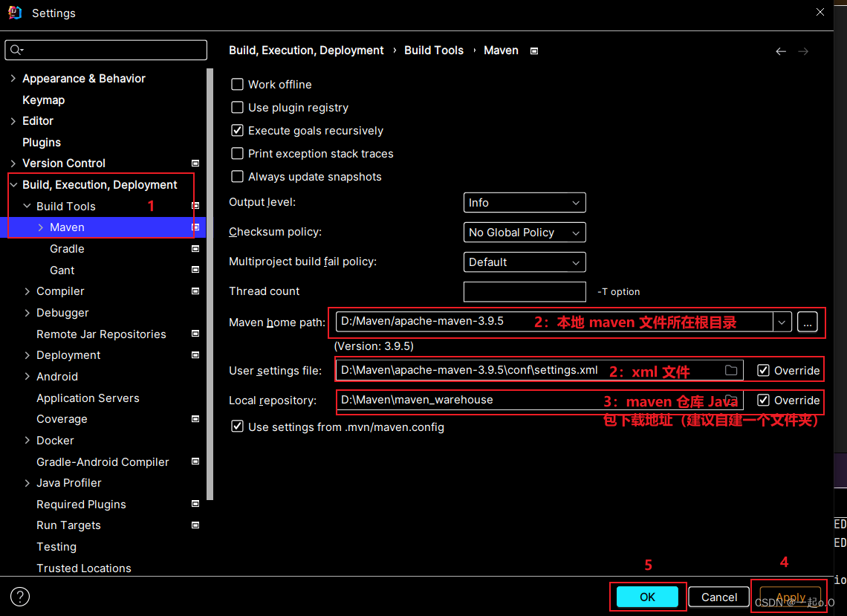Click the project icon on the Gant row
Image resolution: width=847 pixels, height=616 pixels.
tap(195, 270)
